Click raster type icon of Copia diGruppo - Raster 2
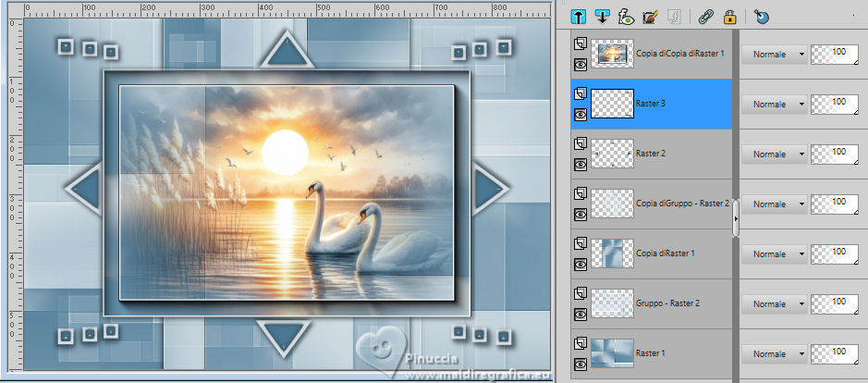Screen dimensions: 868x383 pyautogui.click(x=581, y=193)
